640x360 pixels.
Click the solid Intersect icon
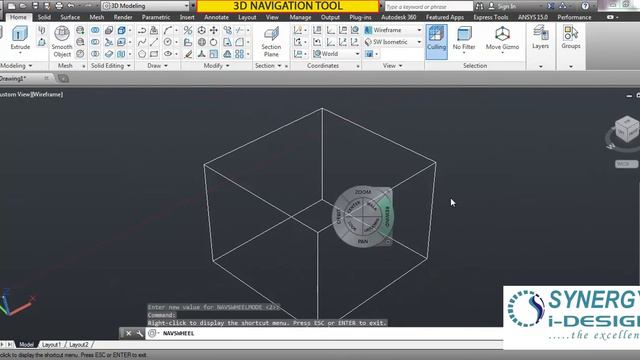[x=95, y=54]
